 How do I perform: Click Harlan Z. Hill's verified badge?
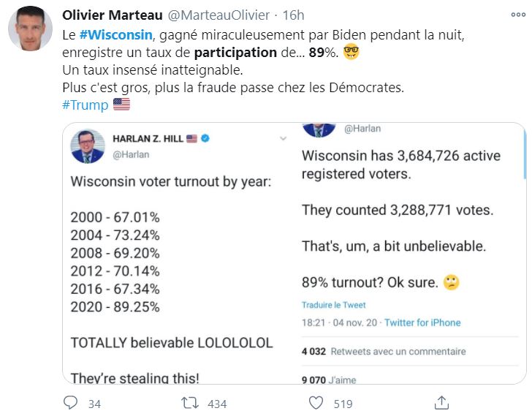click(x=205, y=138)
